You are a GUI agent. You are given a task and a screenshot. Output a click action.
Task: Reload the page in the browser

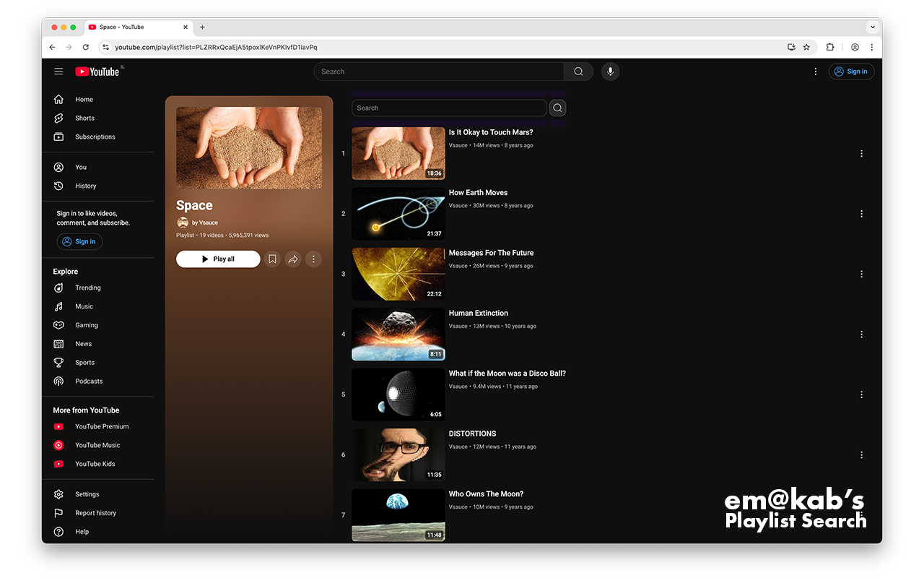86,47
